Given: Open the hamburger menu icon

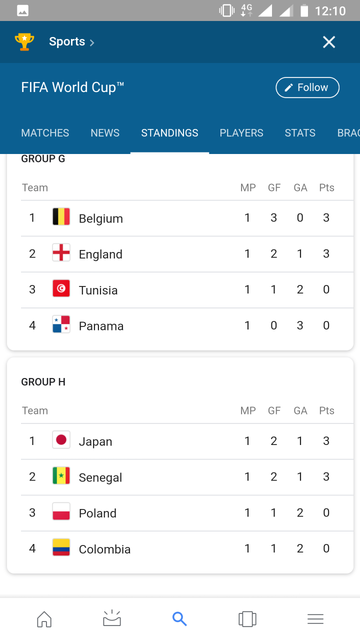Looking at the screenshot, I should tap(315, 619).
